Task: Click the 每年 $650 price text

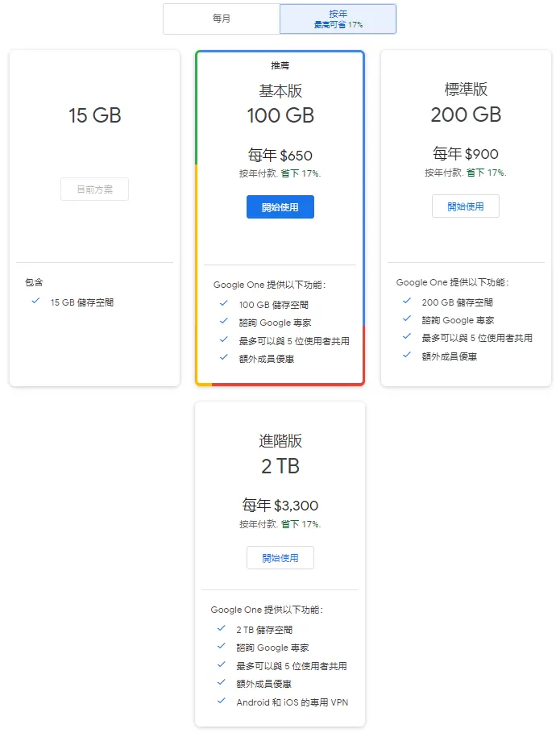Action: tap(280, 156)
